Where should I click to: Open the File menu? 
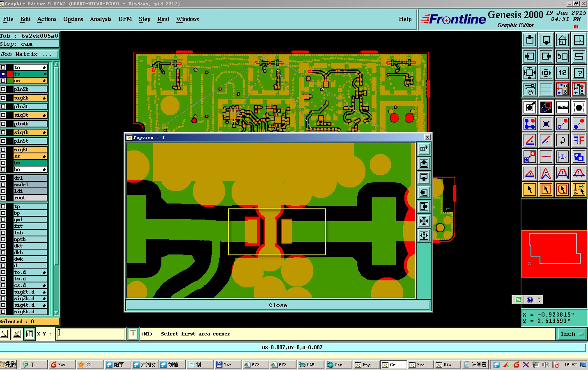pyautogui.click(x=8, y=19)
